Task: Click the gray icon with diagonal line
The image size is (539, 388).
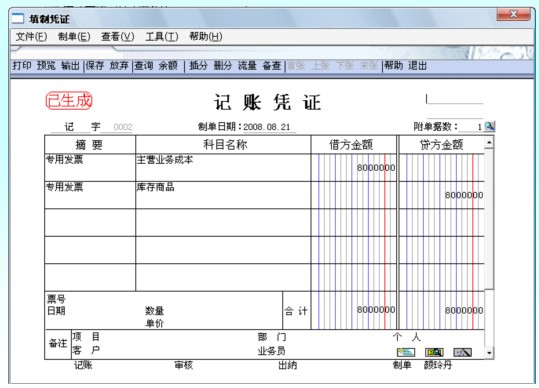Action: coord(462,352)
